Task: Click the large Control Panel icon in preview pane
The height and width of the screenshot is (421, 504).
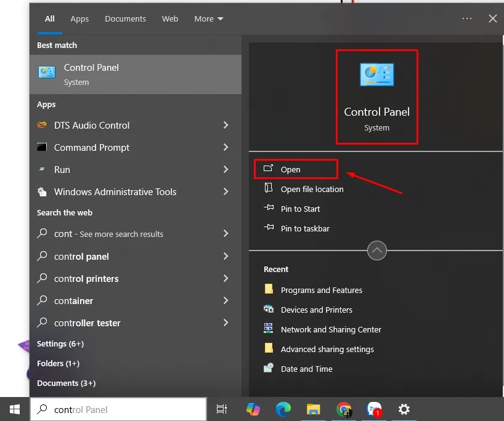Action: click(376, 74)
